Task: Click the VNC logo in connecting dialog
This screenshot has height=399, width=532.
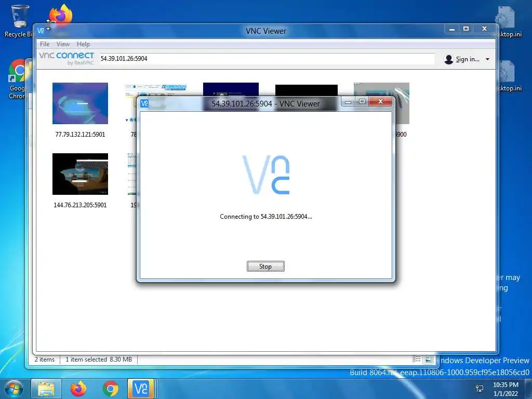Action: click(x=266, y=175)
